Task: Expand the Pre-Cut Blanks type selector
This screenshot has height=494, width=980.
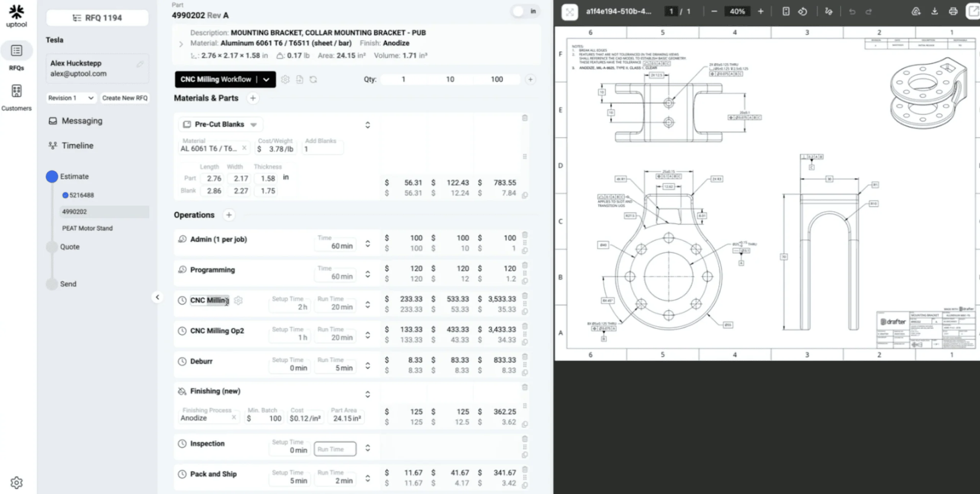Action: 253,125
